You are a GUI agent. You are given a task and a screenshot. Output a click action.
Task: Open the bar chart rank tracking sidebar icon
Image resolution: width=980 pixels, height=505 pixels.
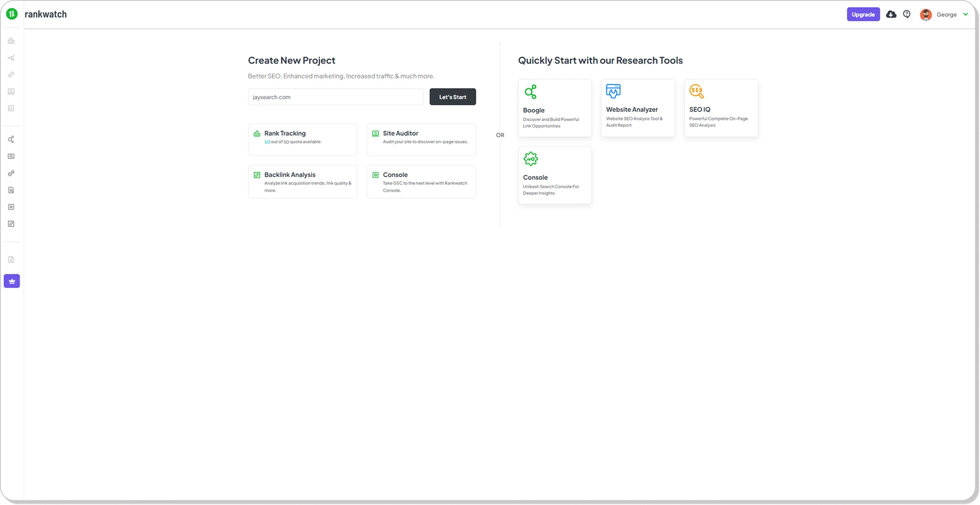click(x=11, y=41)
